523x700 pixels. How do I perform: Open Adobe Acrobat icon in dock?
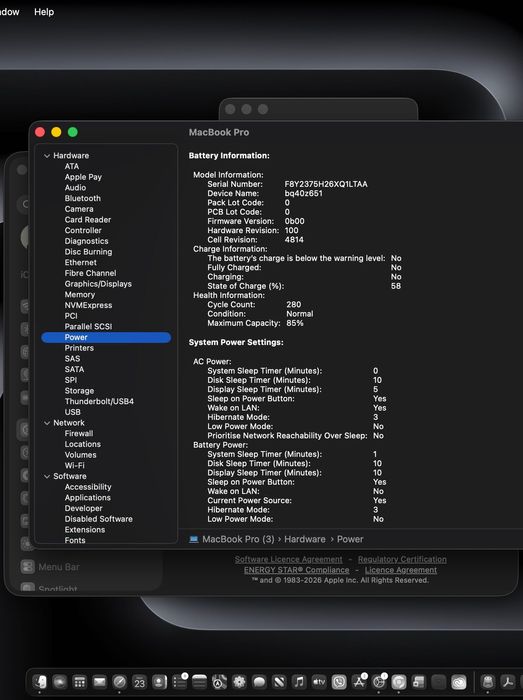coord(508,682)
